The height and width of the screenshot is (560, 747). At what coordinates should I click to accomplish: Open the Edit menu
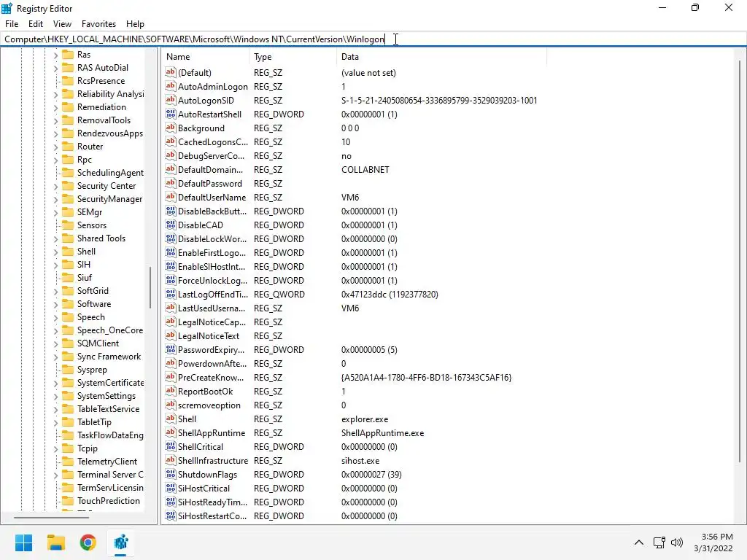point(36,24)
